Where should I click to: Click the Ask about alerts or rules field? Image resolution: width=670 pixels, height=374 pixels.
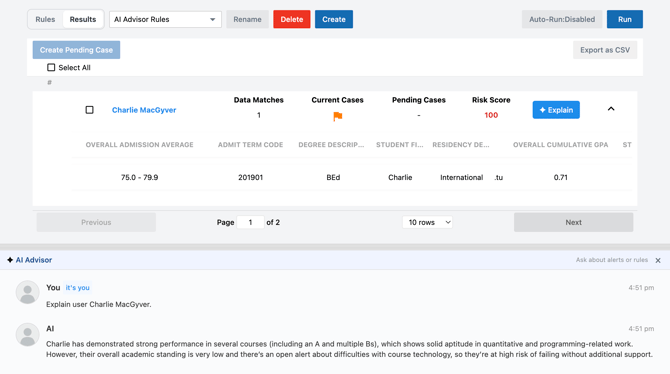611,260
